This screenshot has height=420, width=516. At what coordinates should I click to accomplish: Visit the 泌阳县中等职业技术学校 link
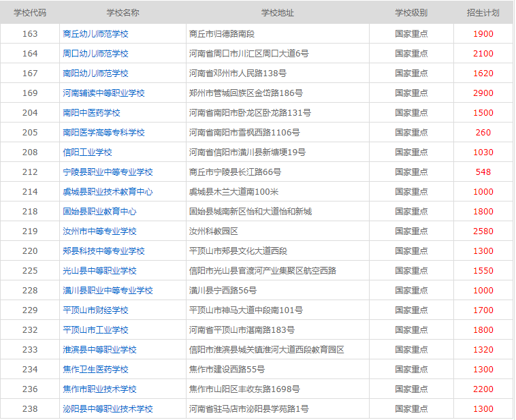click(x=108, y=408)
